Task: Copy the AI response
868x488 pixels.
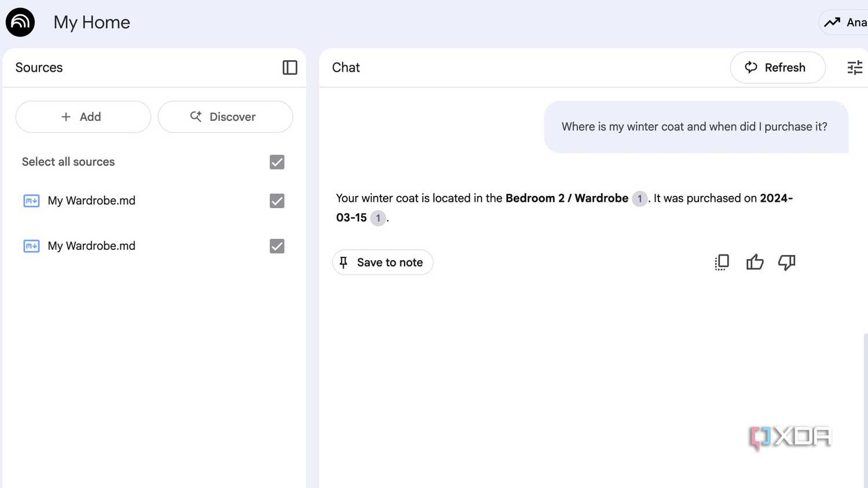Action: (x=721, y=262)
